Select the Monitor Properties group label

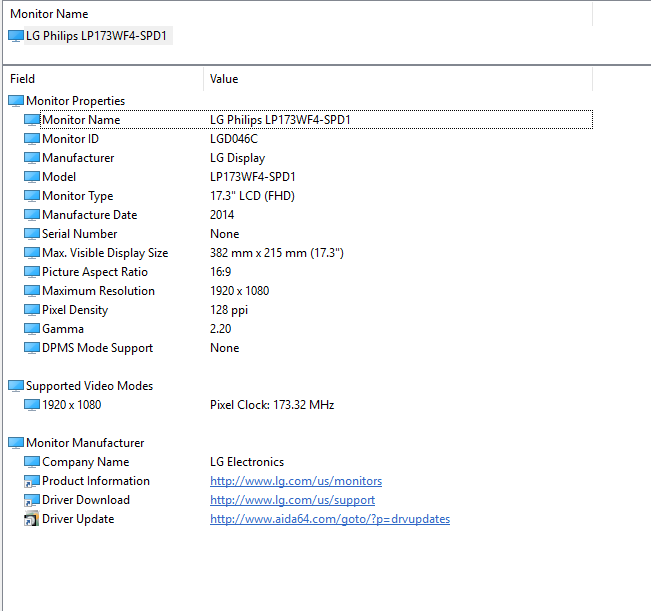click(x=76, y=101)
